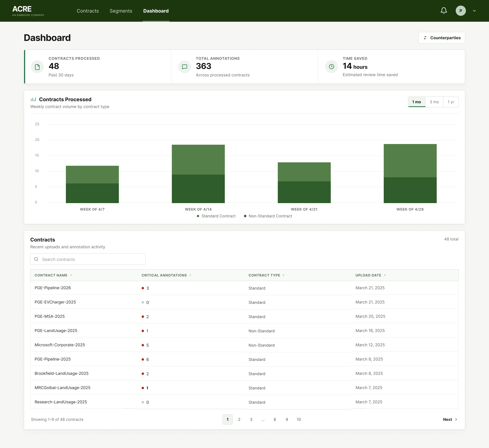Go to page 1 of contracts
Screen dimensions: 489x448
pos(227,420)
